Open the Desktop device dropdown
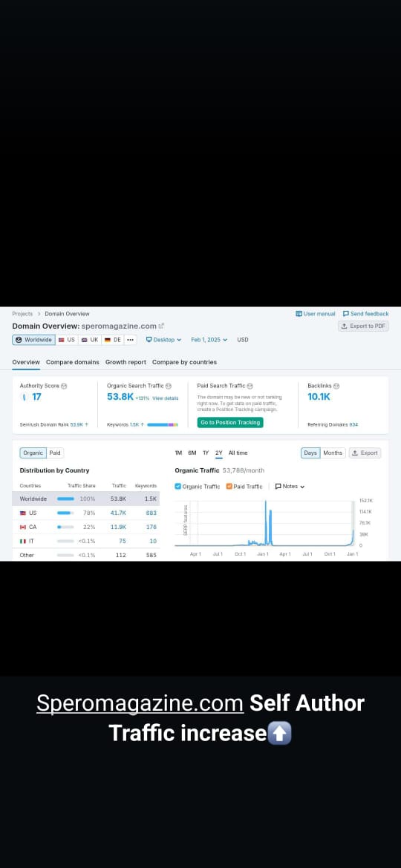 pyautogui.click(x=163, y=340)
